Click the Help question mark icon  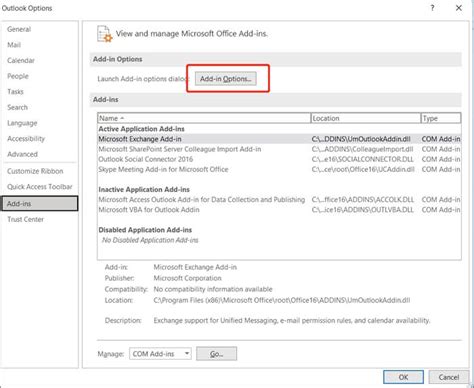432,8
